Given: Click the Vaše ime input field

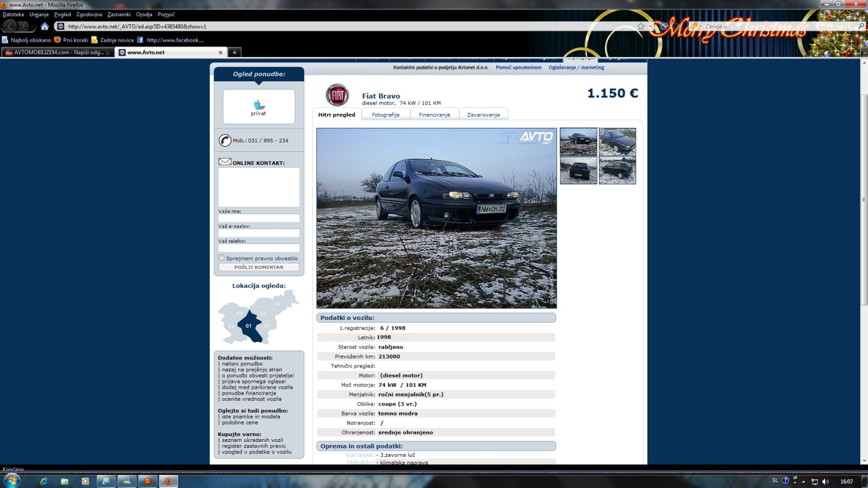Looking at the screenshot, I should pos(259,218).
